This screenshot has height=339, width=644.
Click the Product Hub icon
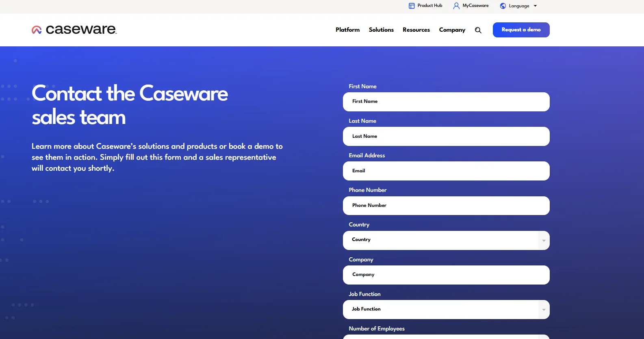[412, 6]
